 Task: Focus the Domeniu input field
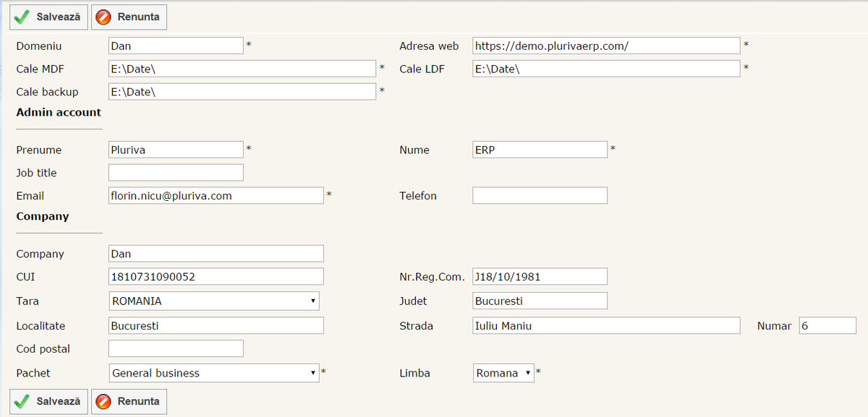pos(176,46)
